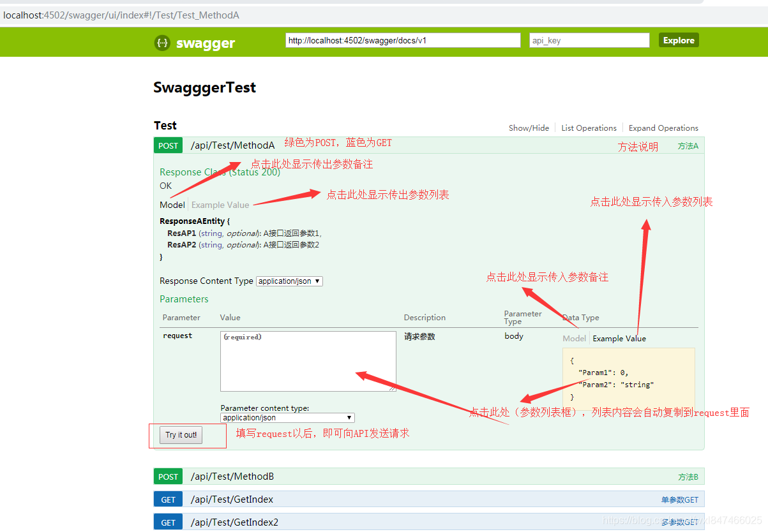Click the List Operations link
The width and height of the screenshot is (768, 532).
point(589,128)
